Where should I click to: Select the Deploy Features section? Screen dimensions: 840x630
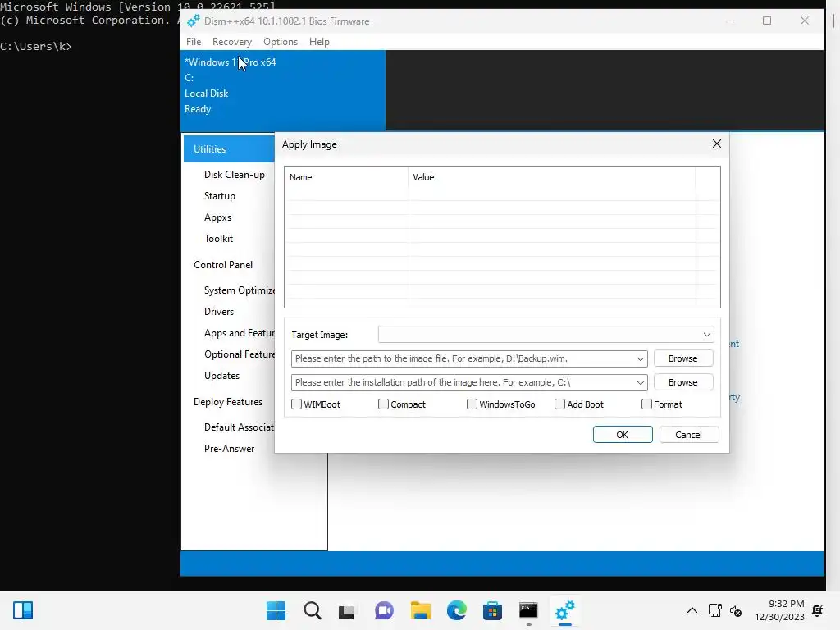228,402
